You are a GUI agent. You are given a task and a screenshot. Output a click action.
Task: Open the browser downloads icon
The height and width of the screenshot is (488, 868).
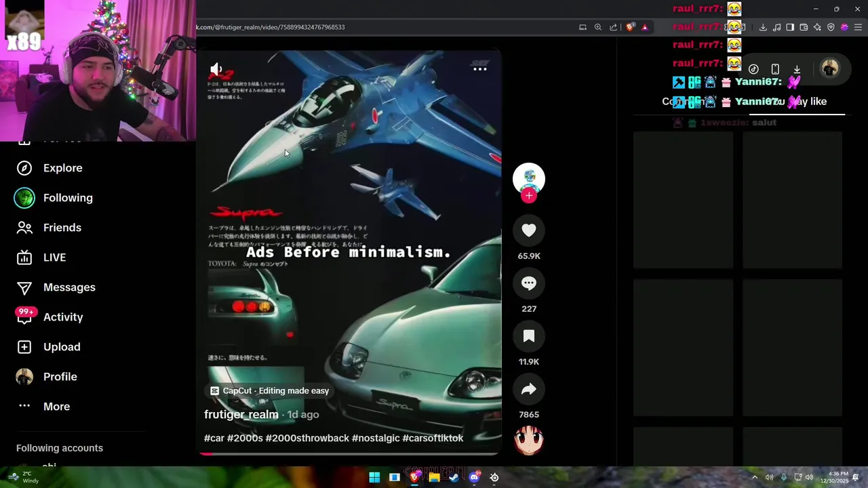point(763,27)
